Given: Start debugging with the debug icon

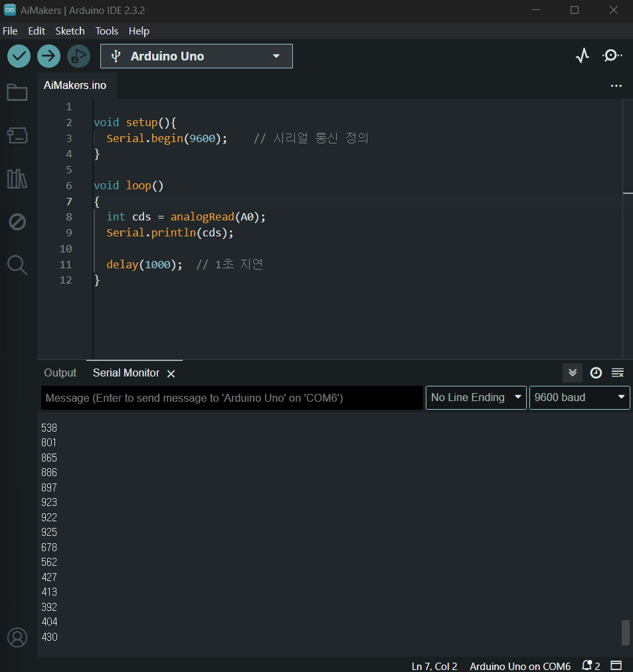Looking at the screenshot, I should click(78, 56).
